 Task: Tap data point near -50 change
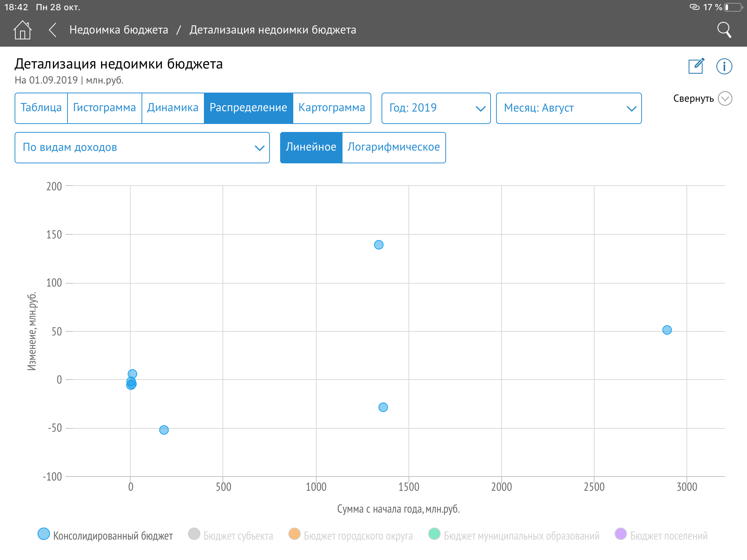(x=164, y=430)
